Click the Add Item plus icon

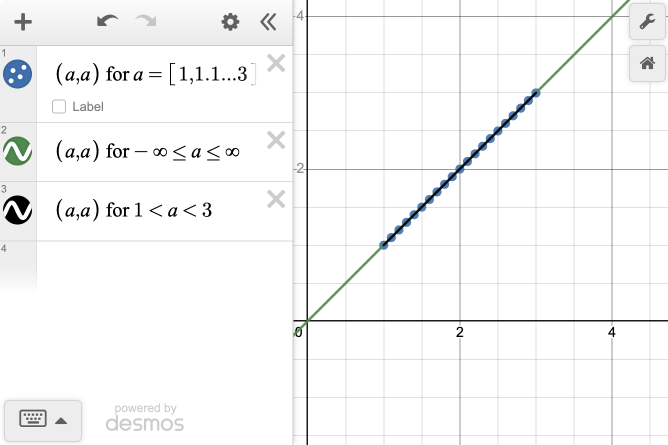[24, 22]
